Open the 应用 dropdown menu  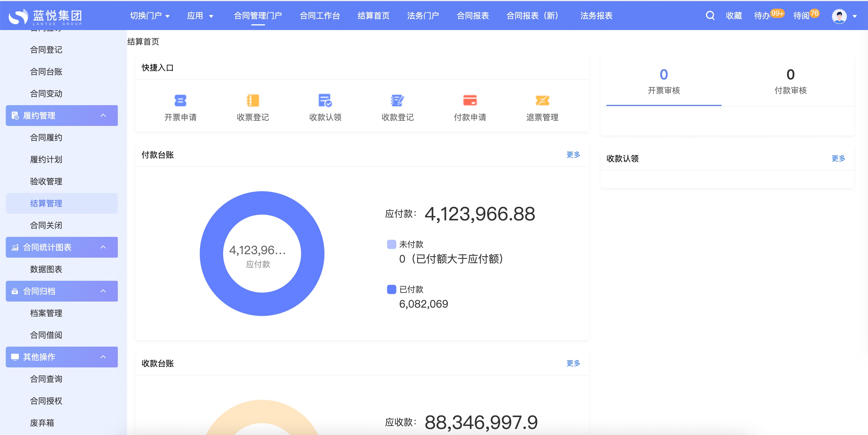click(200, 16)
